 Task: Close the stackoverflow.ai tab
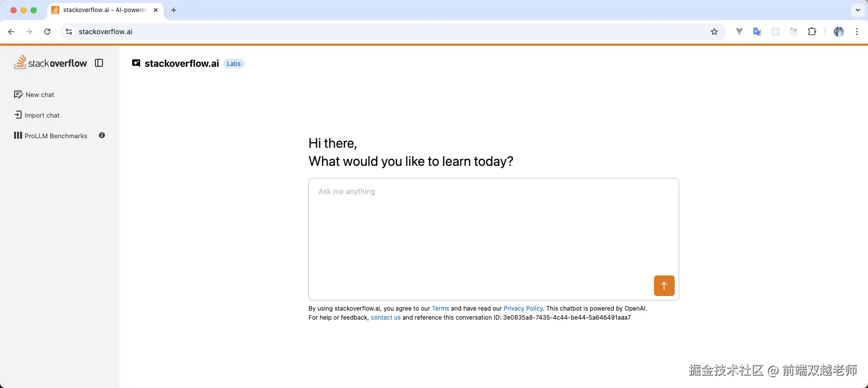[156, 10]
